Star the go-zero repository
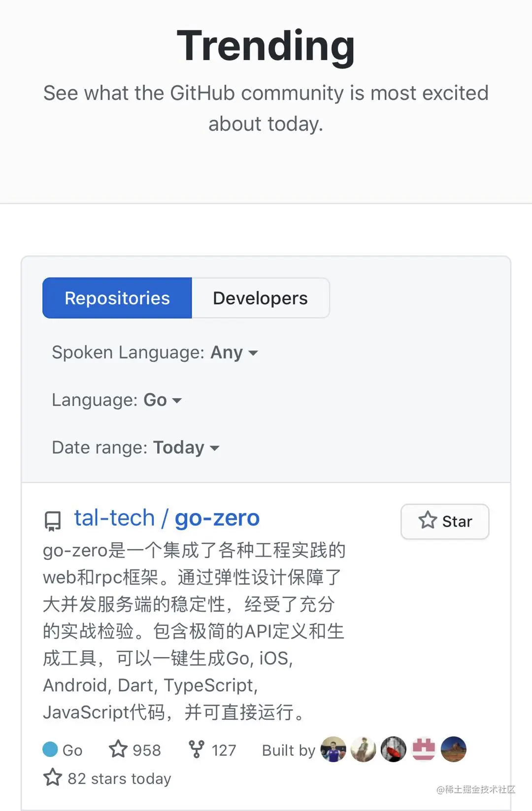The image size is (532, 811). click(445, 521)
